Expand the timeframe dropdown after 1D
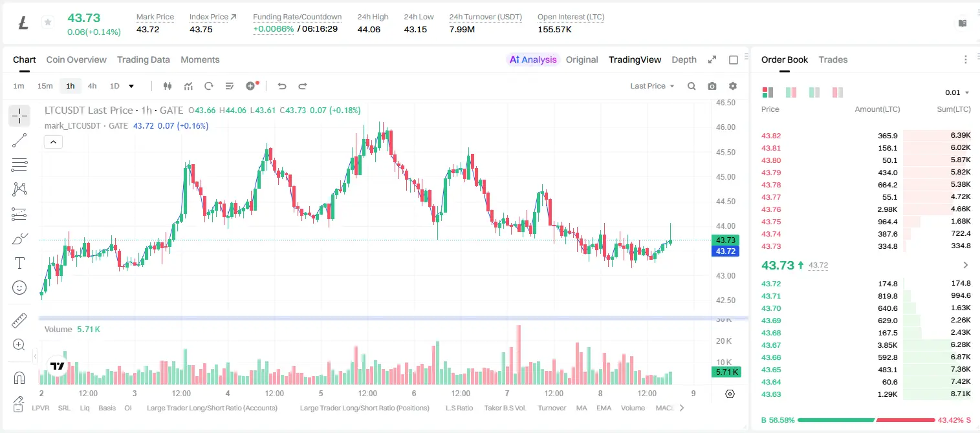 point(131,86)
